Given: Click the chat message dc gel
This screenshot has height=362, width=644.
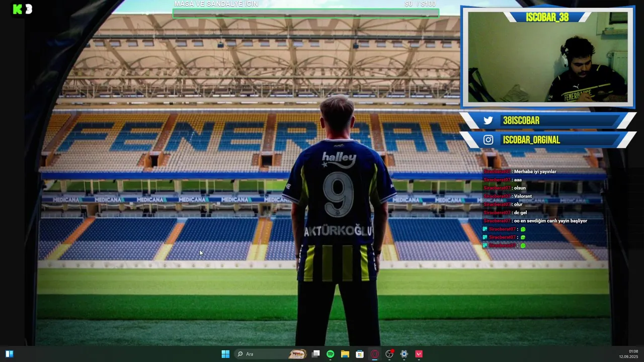Looking at the screenshot, I should click(x=520, y=213).
